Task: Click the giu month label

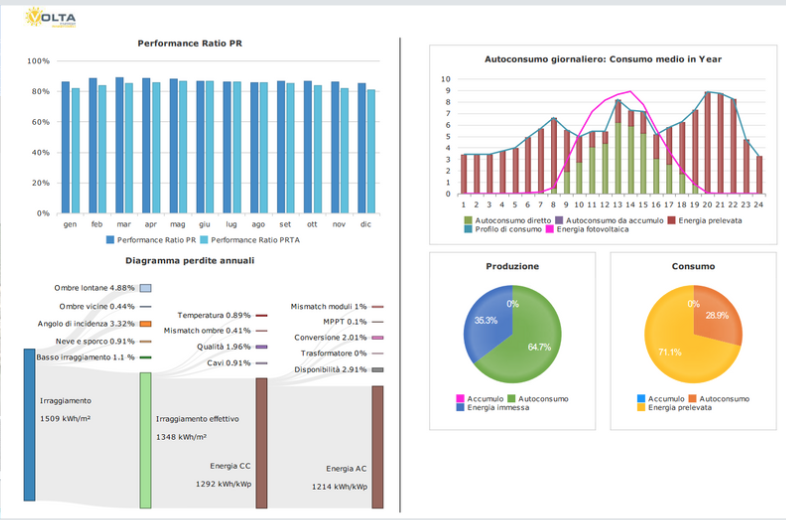Action: click(x=205, y=224)
